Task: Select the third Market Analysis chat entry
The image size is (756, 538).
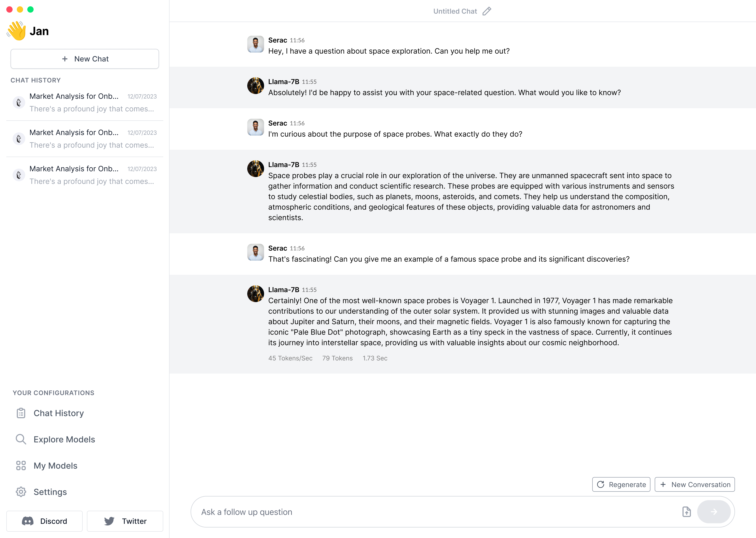Action: coord(85,175)
